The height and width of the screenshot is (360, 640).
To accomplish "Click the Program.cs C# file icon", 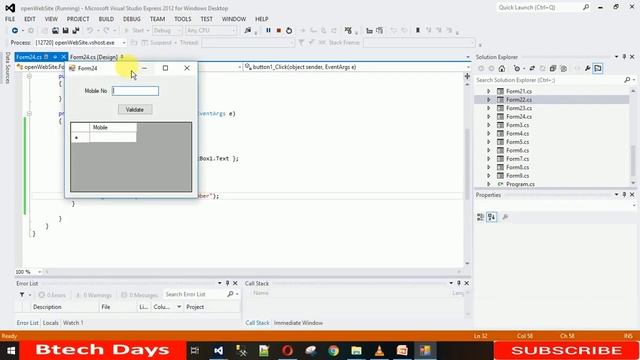I will [x=500, y=184].
